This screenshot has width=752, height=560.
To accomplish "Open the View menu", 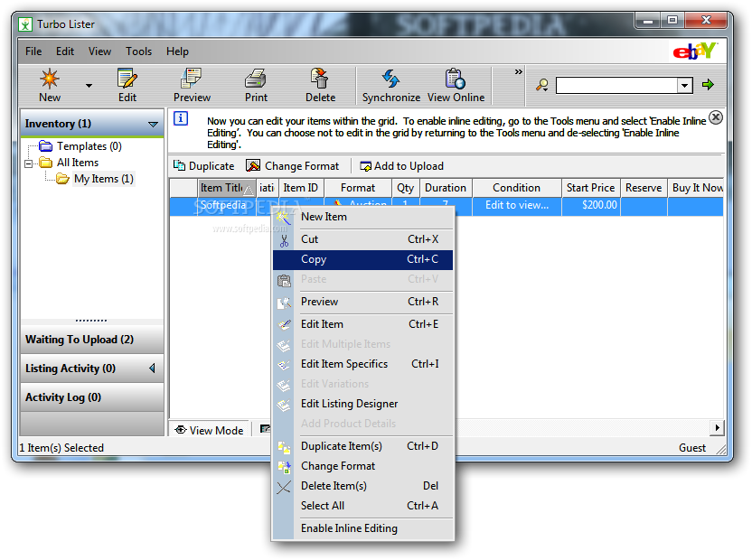I will (99, 51).
